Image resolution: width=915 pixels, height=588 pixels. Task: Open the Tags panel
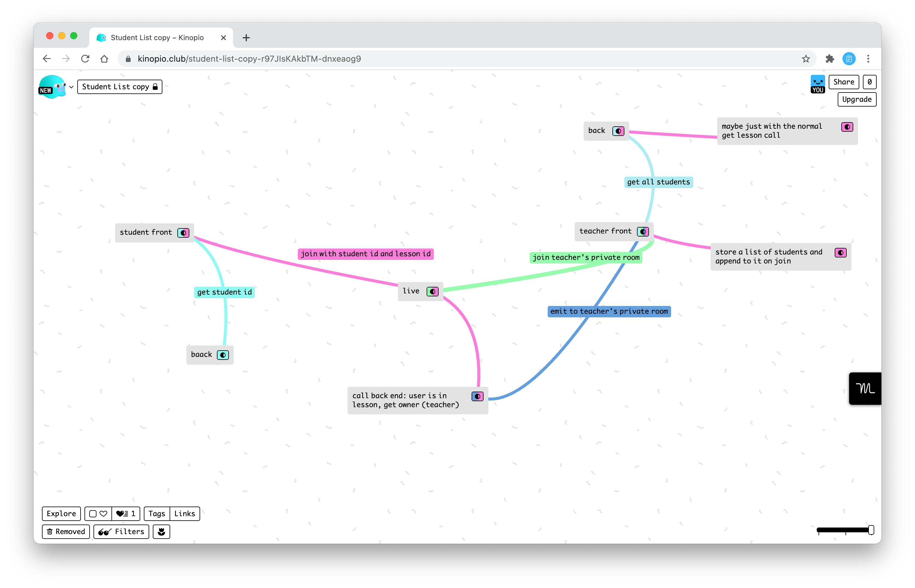tap(157, 513)
